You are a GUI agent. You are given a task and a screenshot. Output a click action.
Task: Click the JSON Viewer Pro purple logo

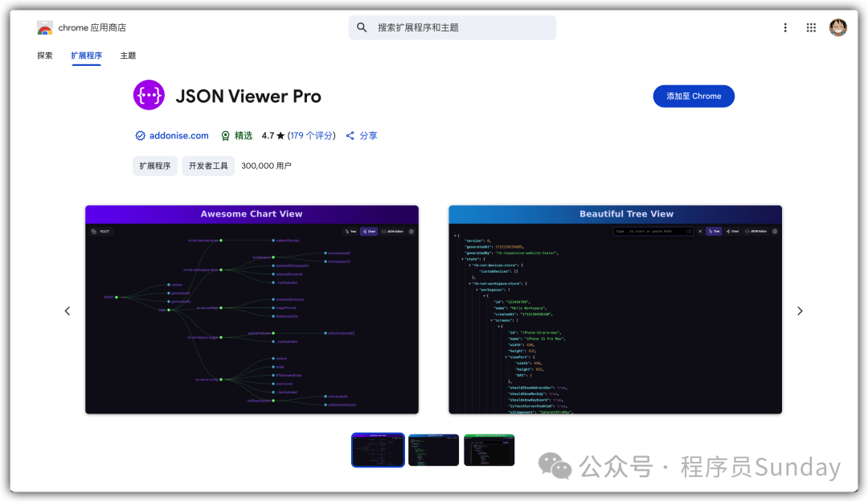point(149,96)
